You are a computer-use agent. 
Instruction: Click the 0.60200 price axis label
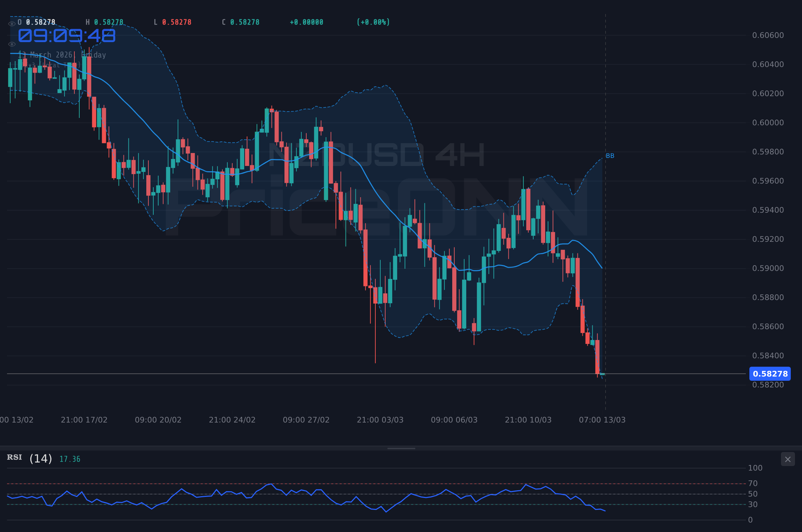pos(768,93)
